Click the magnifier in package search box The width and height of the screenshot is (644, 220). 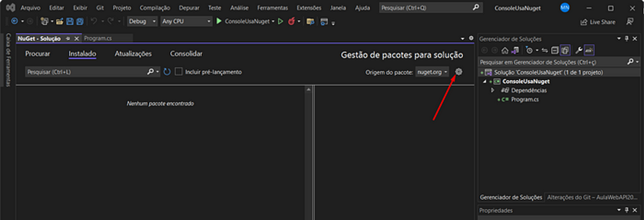(150, 72)
